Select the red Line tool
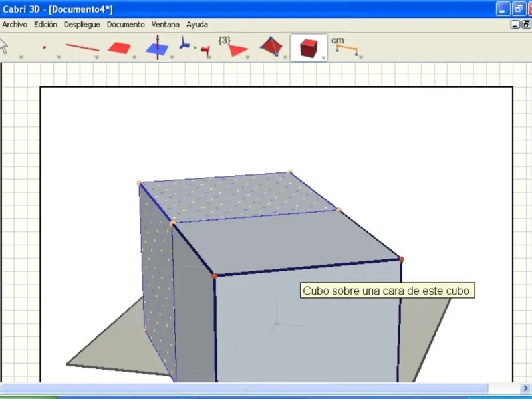 pyautogui.click(x=82, y=47)
